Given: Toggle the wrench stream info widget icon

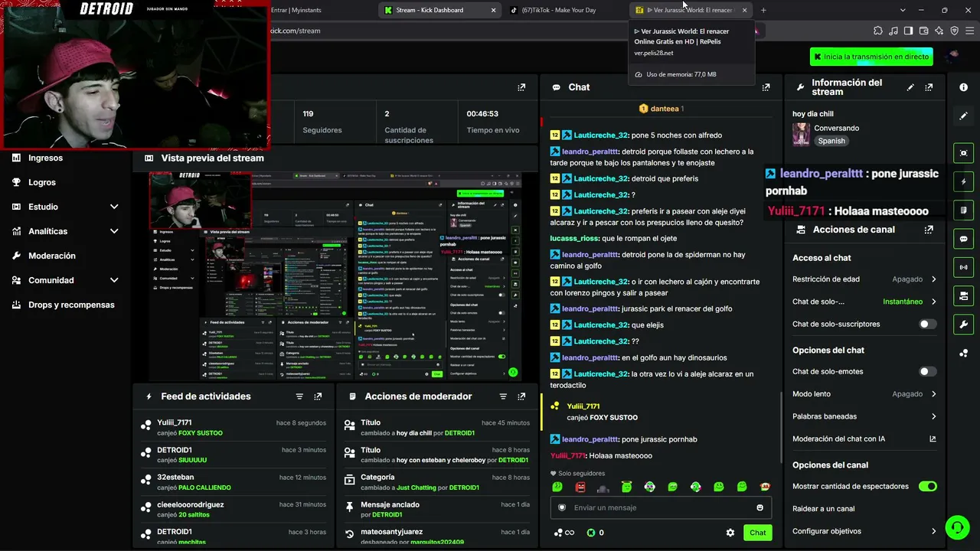Looking at the screenshot, I should pyautogui.click(x=963, y=324).
